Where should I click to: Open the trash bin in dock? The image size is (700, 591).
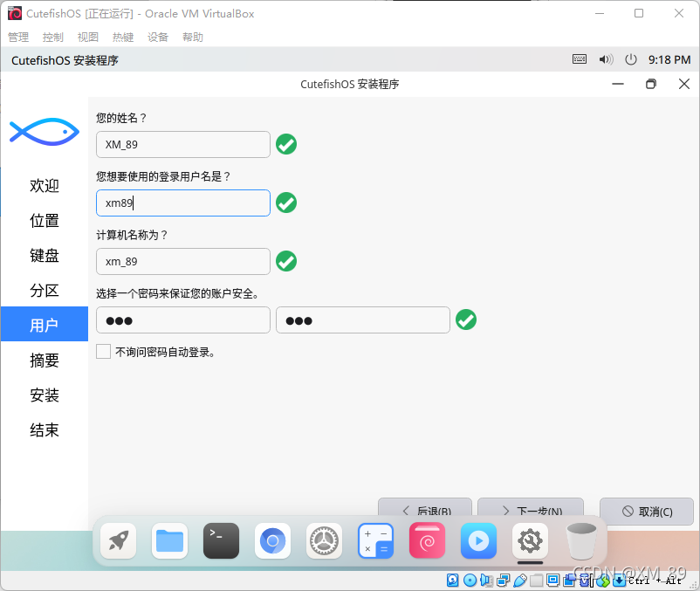pos(581,540)
